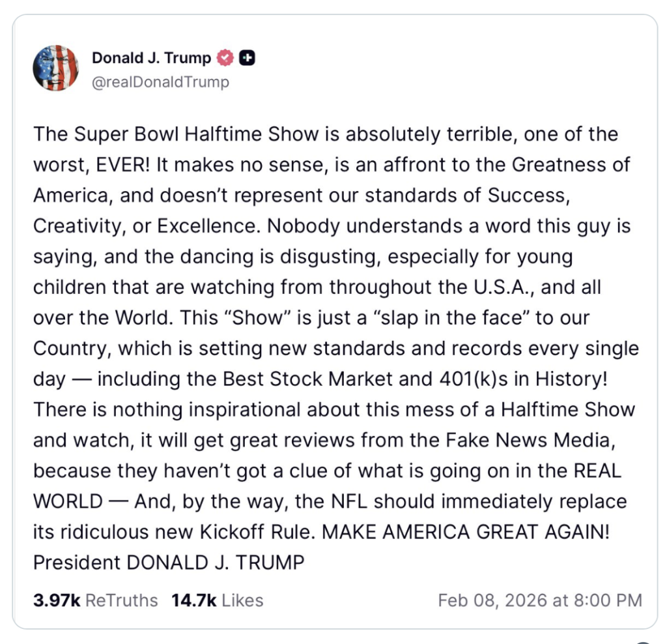Open the flag-themed profile avatar
The width and height of the screenshot is (667, 644).
pos(55,68)
